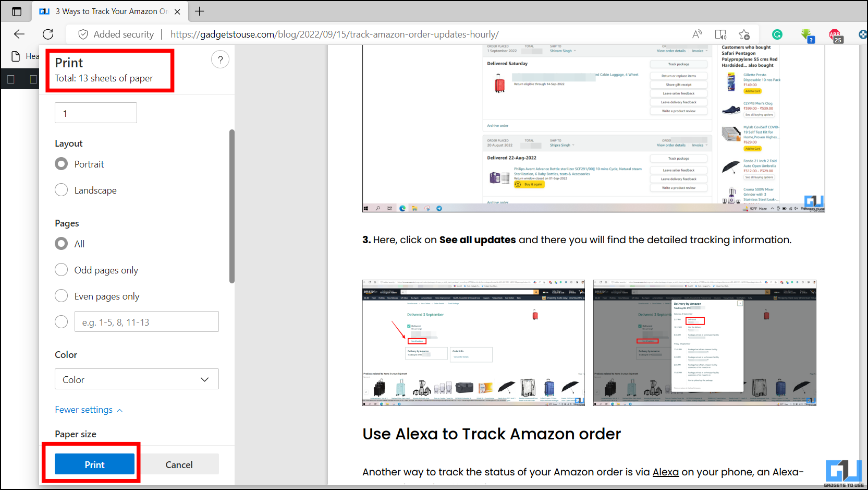Open the order tracking screenshot with red arrow
This screenshot has height=490, width=868.
coord(473,343)
